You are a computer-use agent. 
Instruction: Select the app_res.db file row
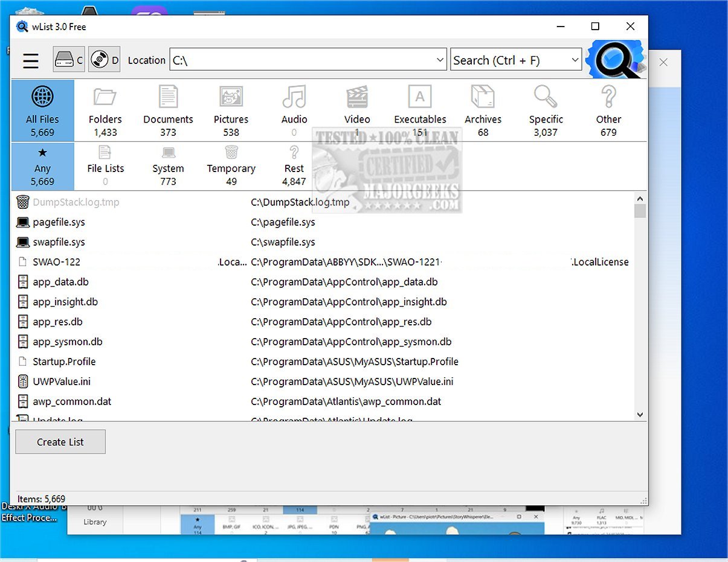(323, 322)
